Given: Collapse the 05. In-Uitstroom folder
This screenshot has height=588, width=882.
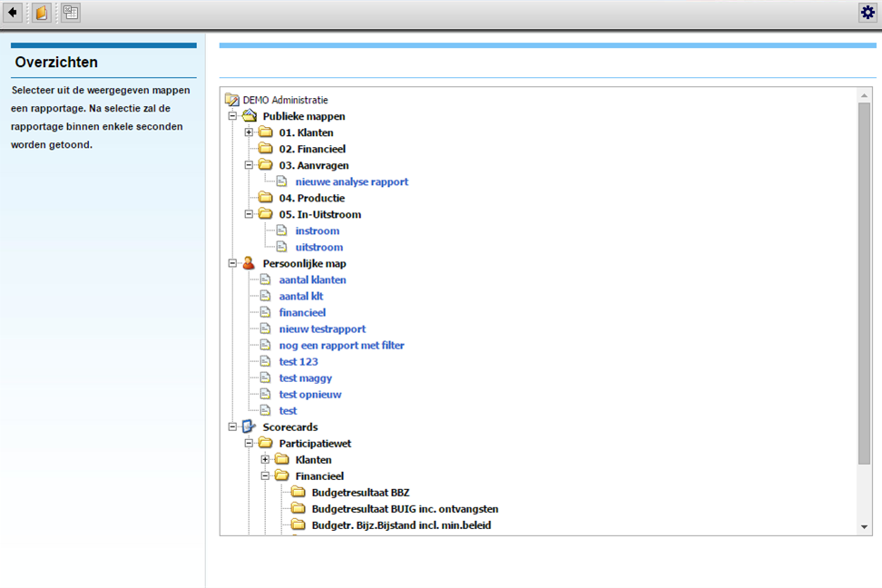Looking at the screenshot, I should point(249,214).
